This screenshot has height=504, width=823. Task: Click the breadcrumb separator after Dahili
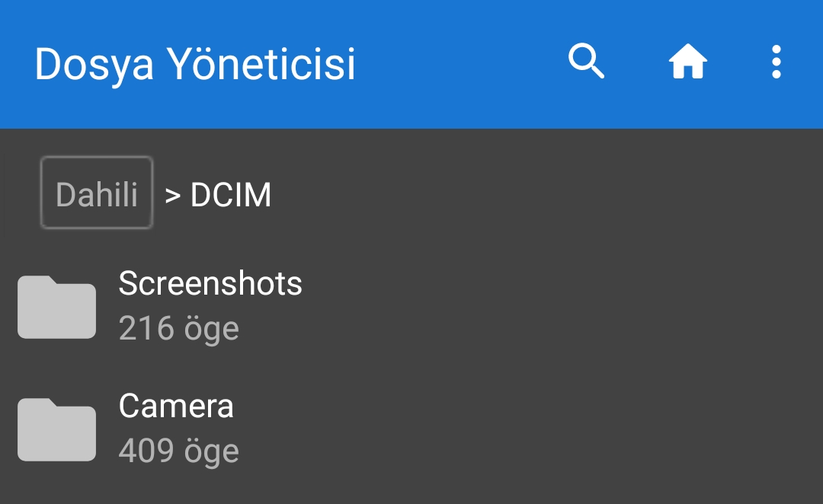(x=172, y=194)
